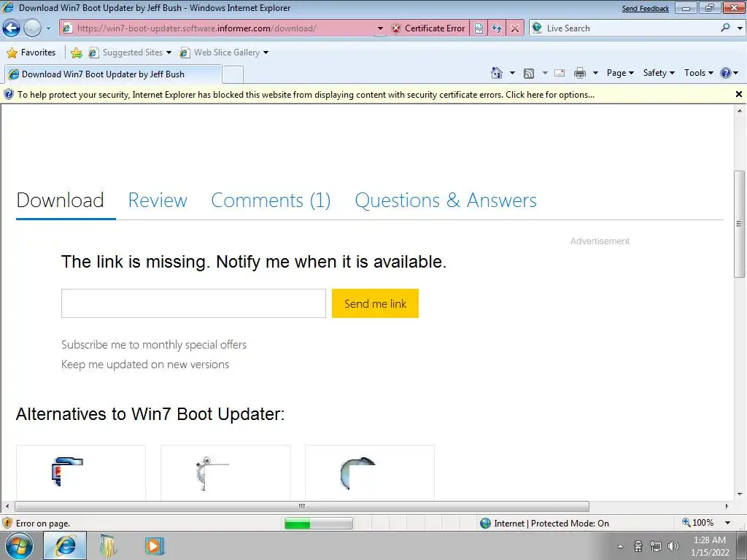The height and width of the screenshot is (560, 747).
Task: Open Suggested Sites dropdown
Action: (x=130, y=52)
